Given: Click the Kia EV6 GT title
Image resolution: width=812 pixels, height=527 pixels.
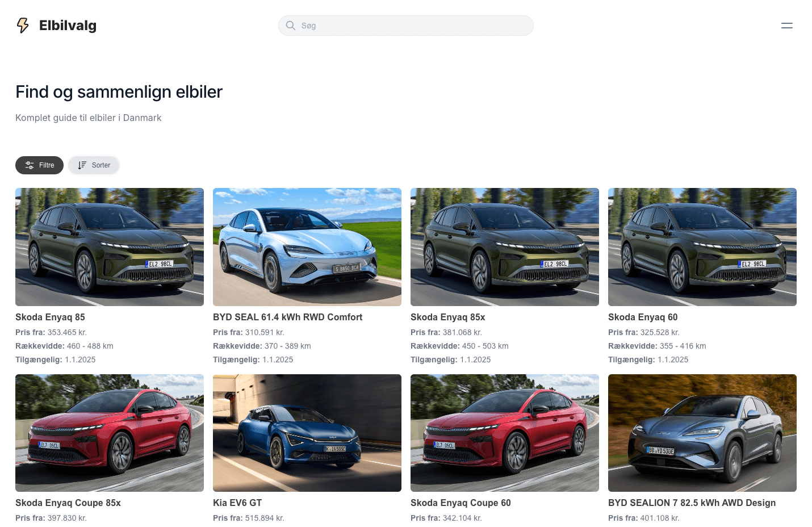Looking at the screenshot, I should click(x=237, y=503).
